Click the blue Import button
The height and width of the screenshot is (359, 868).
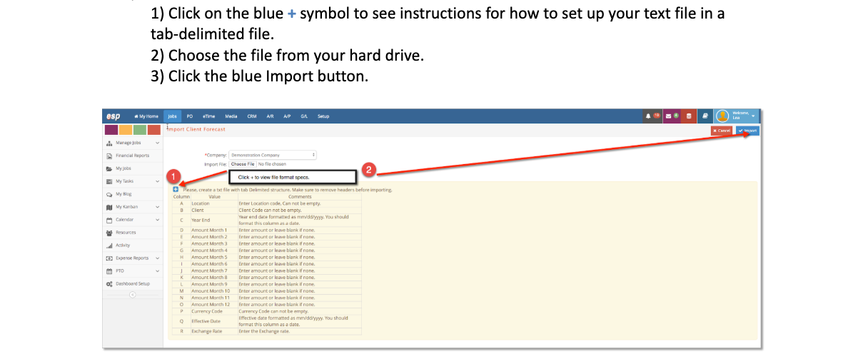click(x=748, y=131)
